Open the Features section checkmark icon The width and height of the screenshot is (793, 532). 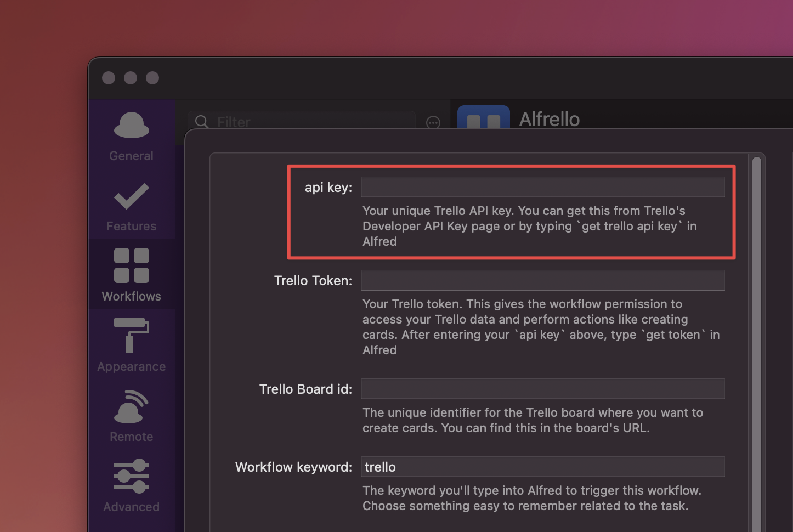131,196
